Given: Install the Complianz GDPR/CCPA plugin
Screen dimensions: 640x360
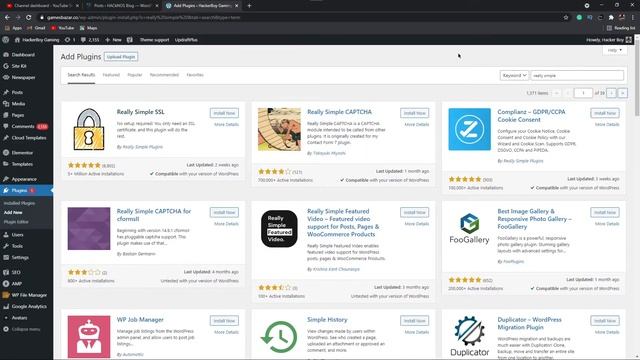Looking at the screenshot, I should (x=605, y=113).
